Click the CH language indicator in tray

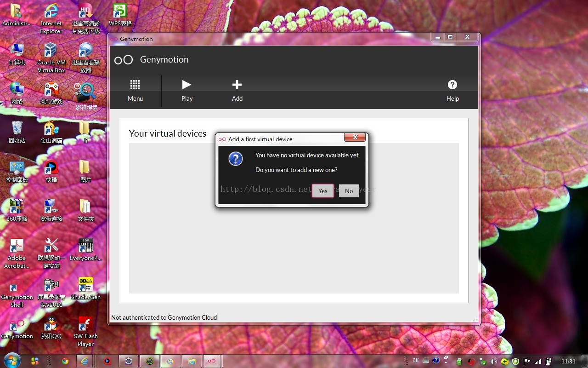[415, 361]
